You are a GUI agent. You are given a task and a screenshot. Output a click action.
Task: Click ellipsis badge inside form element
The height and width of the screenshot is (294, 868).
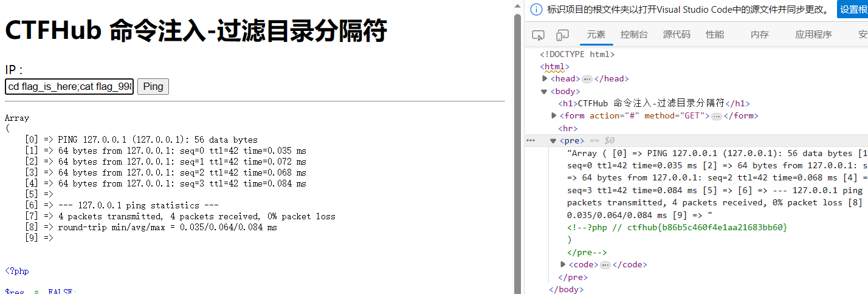716,116
